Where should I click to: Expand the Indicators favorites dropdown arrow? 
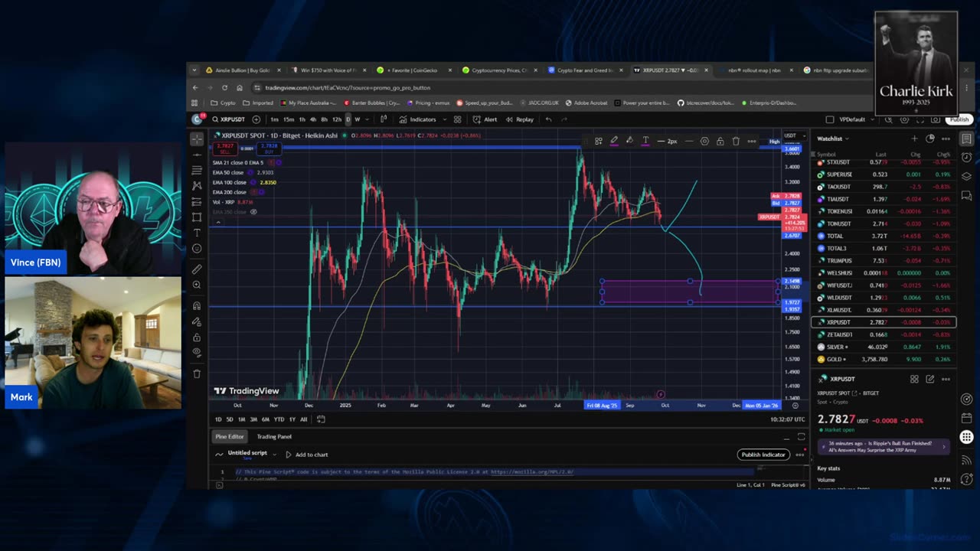pyautogui.click(x=443, y=119)
